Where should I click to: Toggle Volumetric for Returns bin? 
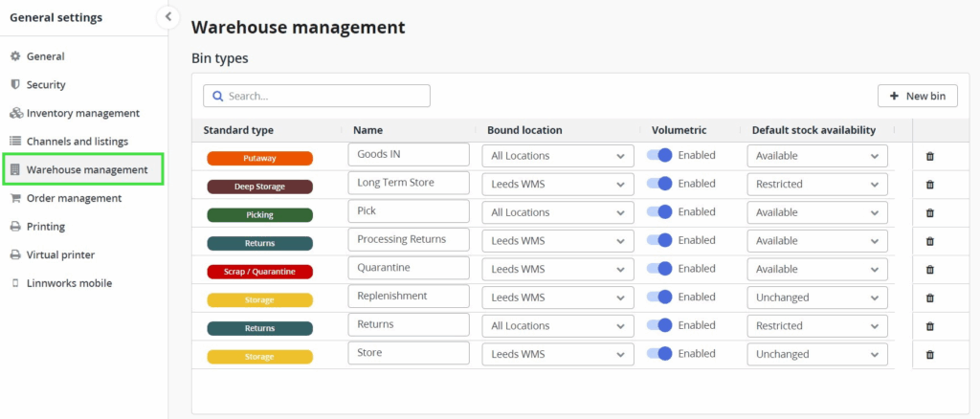(659, 324)
